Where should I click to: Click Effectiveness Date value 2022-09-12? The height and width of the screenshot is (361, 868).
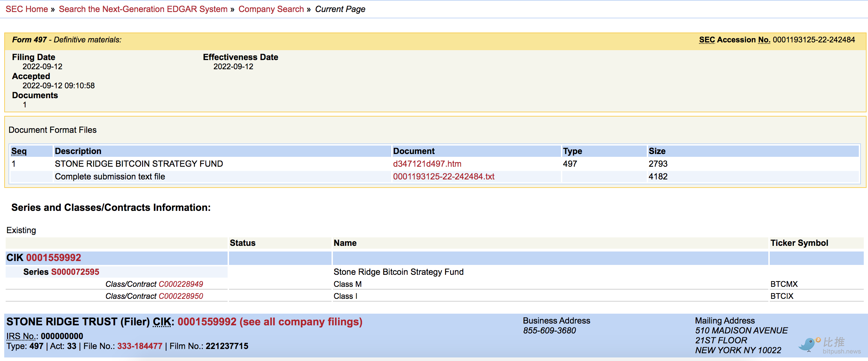[233, 67]
